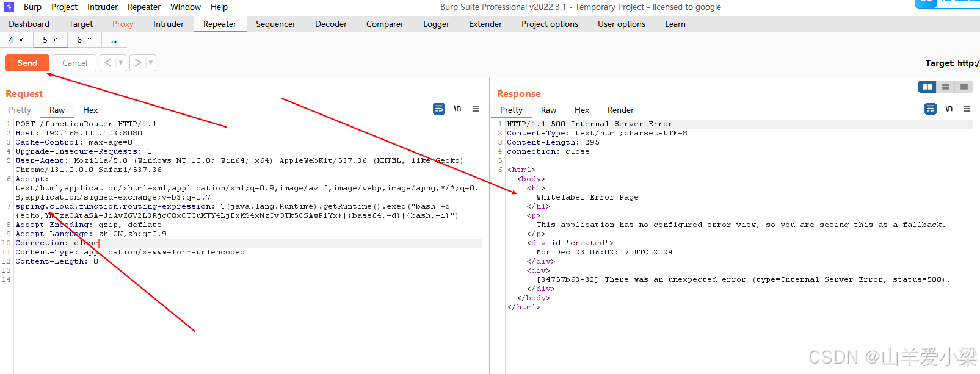Open the Window menu

pos(186,7)
